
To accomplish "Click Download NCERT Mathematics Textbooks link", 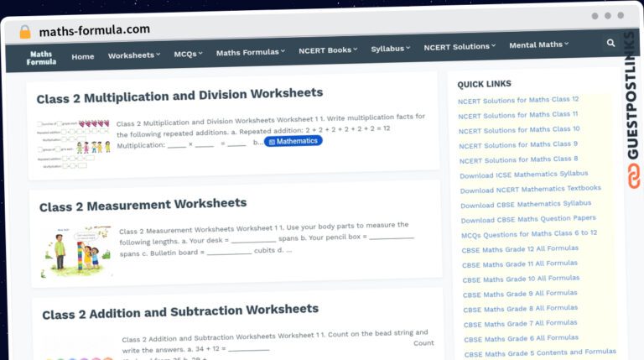I will [530, 190].
